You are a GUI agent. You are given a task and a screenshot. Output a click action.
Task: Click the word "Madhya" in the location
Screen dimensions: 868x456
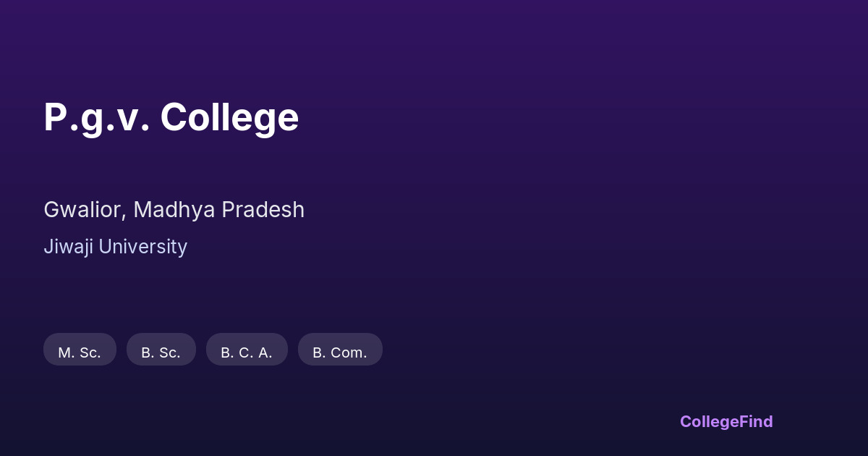pos(174,210)
